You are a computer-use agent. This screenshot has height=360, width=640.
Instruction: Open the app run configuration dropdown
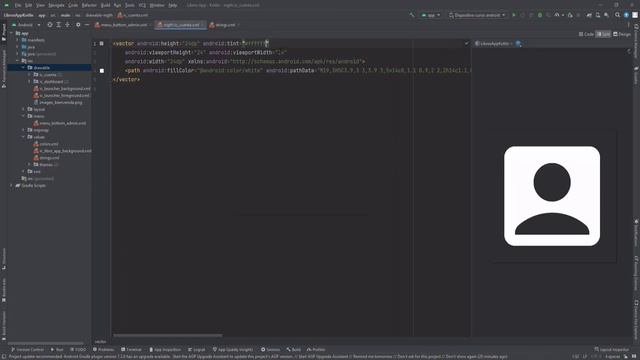tap(431, 15)
